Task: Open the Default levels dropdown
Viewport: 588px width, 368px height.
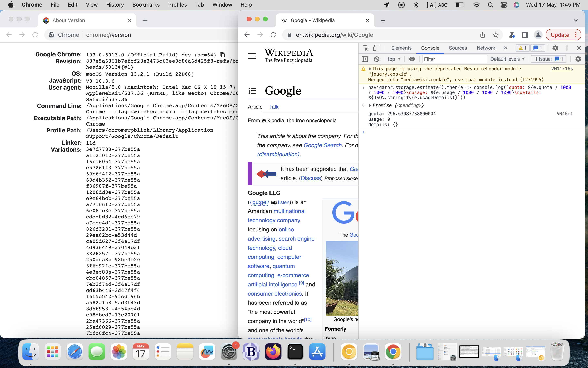Action: [507, 59]
